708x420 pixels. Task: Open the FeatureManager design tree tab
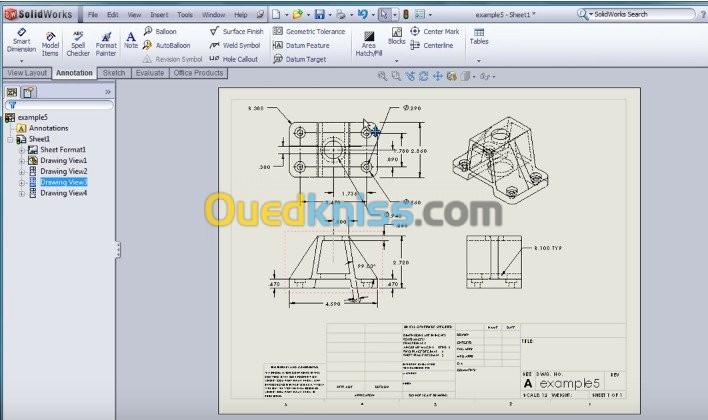tap(12, 92)
